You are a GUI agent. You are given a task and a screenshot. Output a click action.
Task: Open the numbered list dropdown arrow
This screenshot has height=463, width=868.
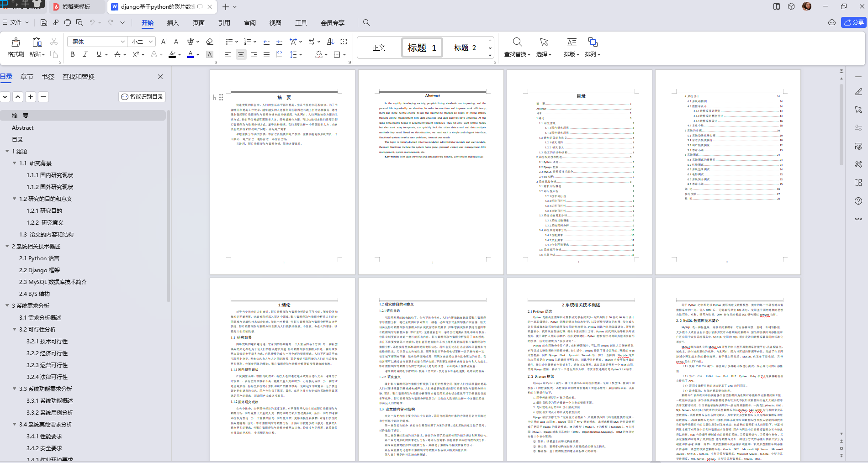click(255, 42)
